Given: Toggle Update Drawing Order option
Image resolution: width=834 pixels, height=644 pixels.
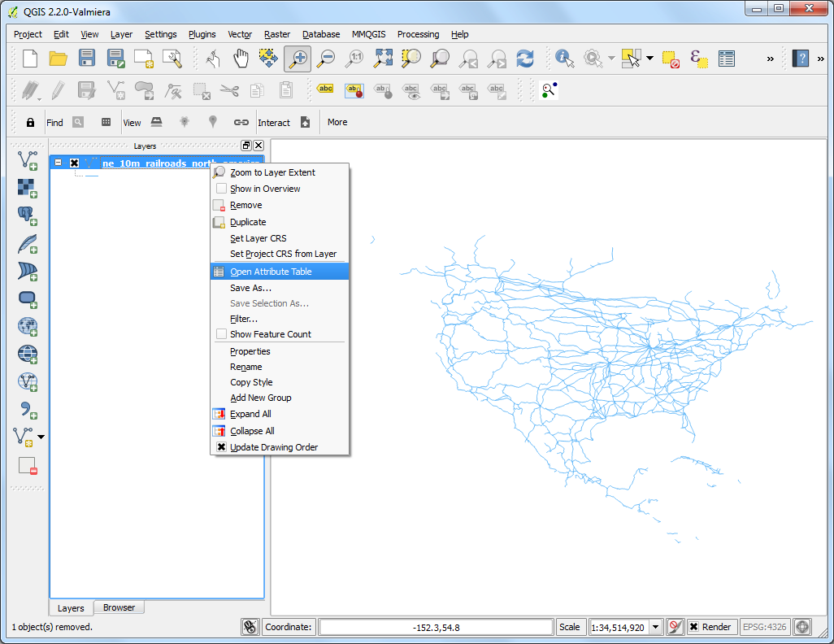Looking at the screenshot, I should (221, 447).
